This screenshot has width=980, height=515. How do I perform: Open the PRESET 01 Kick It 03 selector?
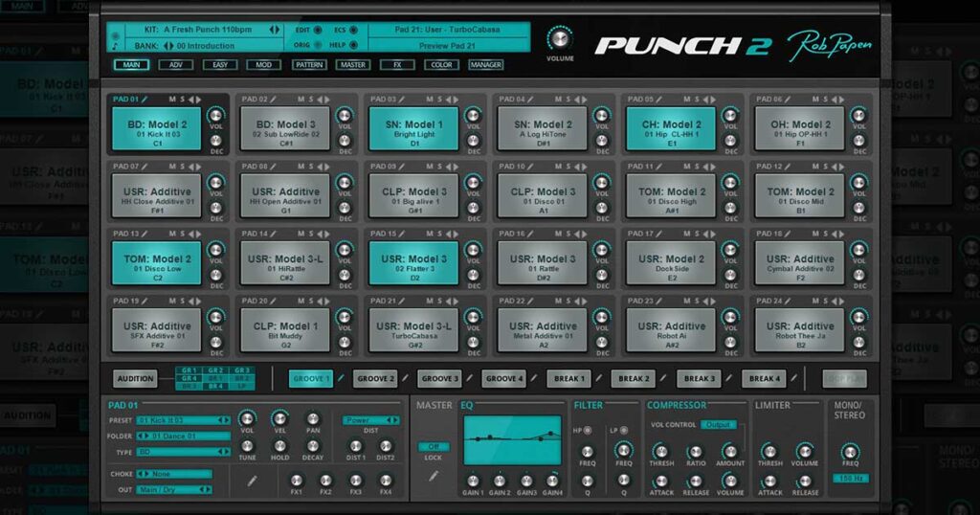pyautogui.click(x=184, y=420)
